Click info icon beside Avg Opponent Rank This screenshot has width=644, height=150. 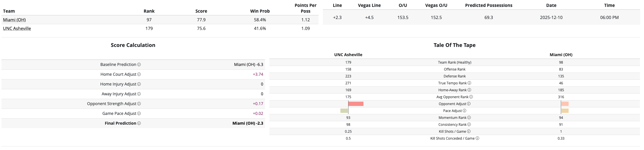[x=471, y=97]
